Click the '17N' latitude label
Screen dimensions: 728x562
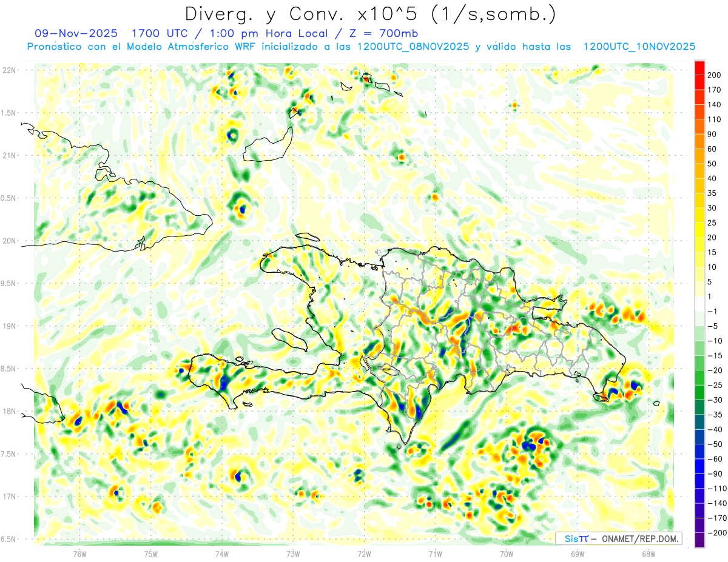(x=9, y=497)
